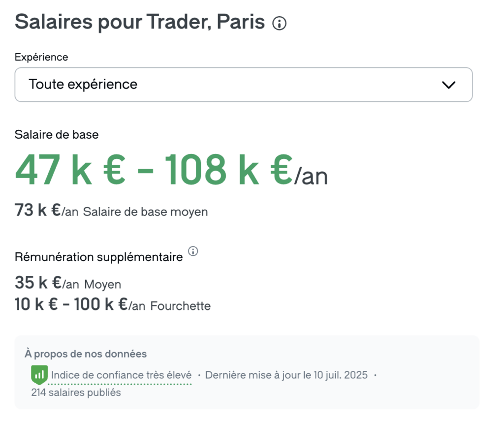Click the info icon beside the Trader, Paris title
504x425 pixels.
click(280, 23)
